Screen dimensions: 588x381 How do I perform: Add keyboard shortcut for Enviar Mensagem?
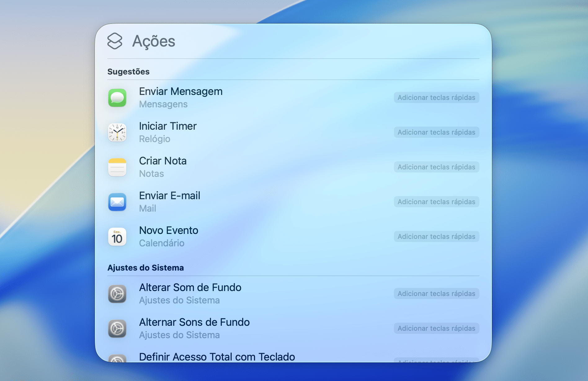pyautogui.click(x=436, y=97)
